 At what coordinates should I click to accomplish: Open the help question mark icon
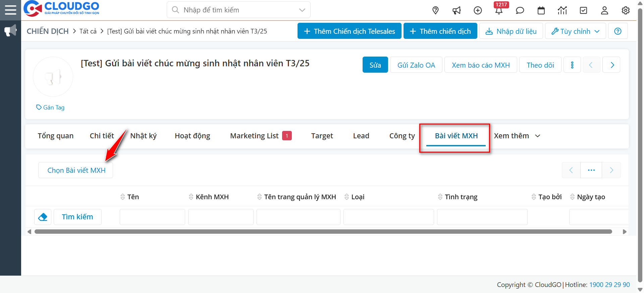pos(618,31)
